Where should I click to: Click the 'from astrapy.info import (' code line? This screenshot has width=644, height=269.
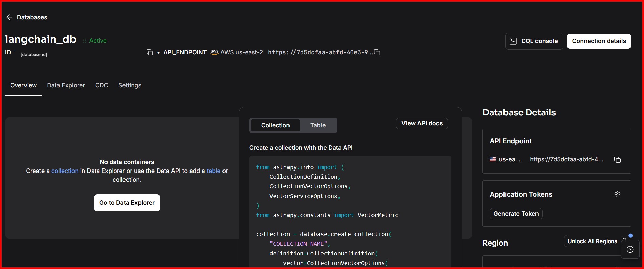(x=300, y=167)
